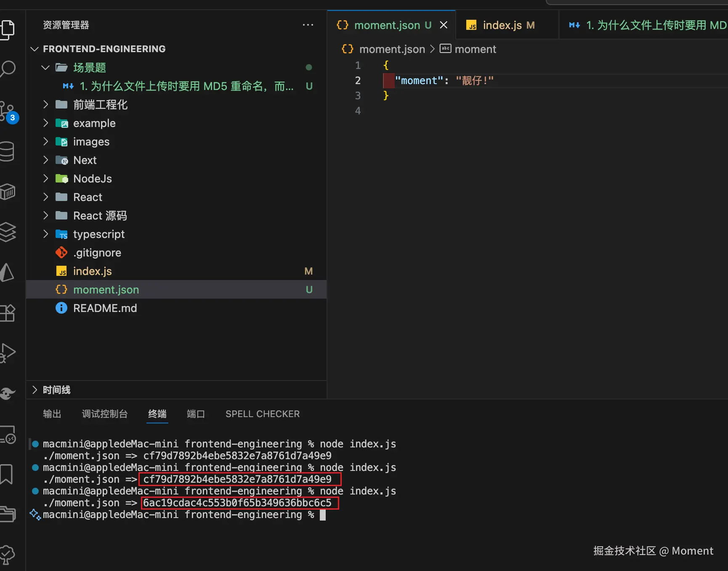Viewport: 728px width, 571px height.
Task: Click the .gitignore git file icon
Action: click(61, 253)
